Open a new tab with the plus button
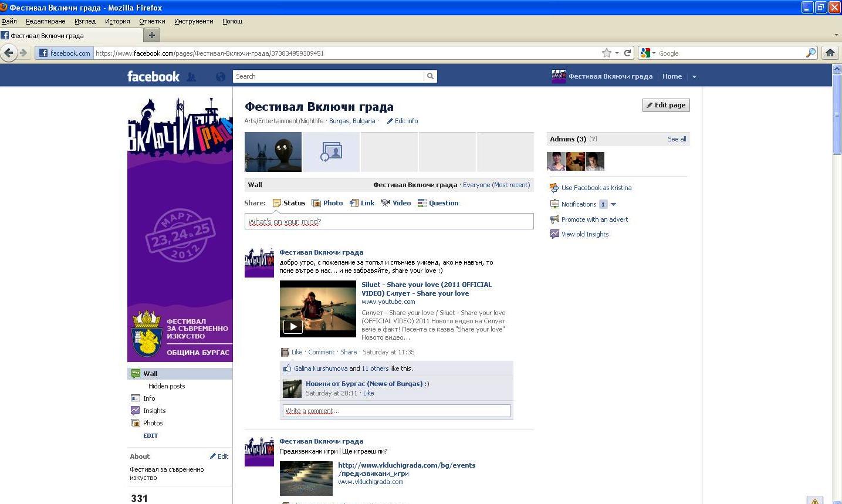The image size is (842, 504). click(151, 35)
